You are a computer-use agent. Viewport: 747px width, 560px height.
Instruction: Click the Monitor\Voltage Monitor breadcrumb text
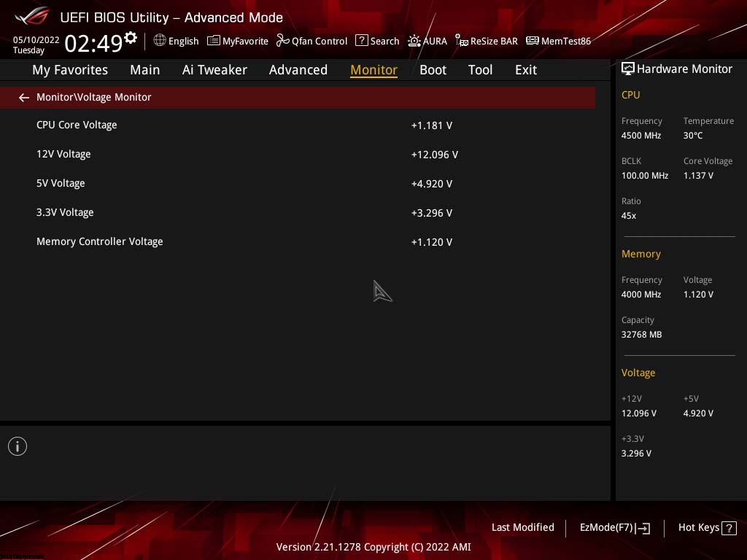(94, 97)
